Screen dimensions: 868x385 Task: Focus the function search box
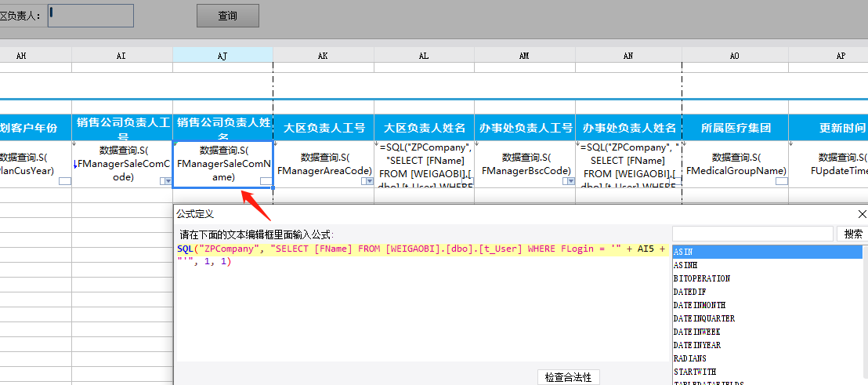[752, 234]
